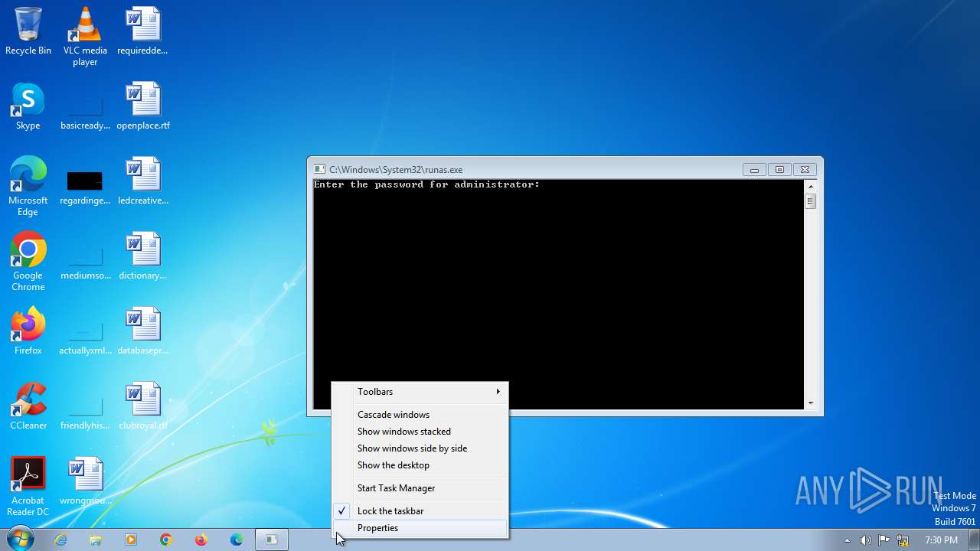Open the requiredde... Word document icon
Image resolution: width=980 pixels, height=551 pixels.
tap(143, 31)
